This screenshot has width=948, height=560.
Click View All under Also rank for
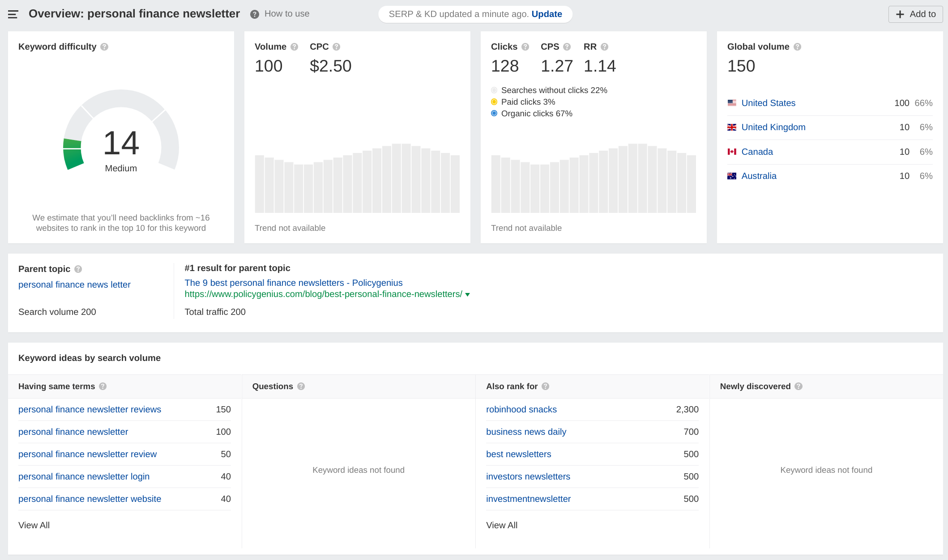(502, 526)
